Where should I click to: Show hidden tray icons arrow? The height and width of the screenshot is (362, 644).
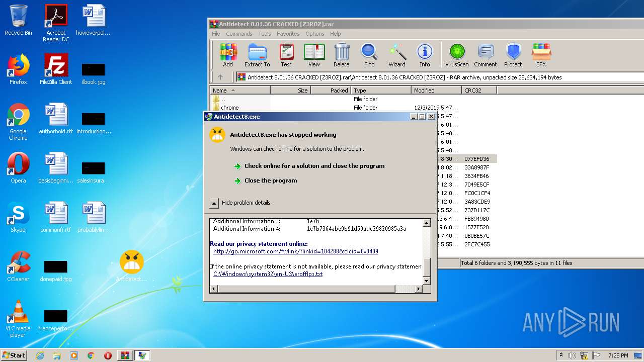[561, 355]
